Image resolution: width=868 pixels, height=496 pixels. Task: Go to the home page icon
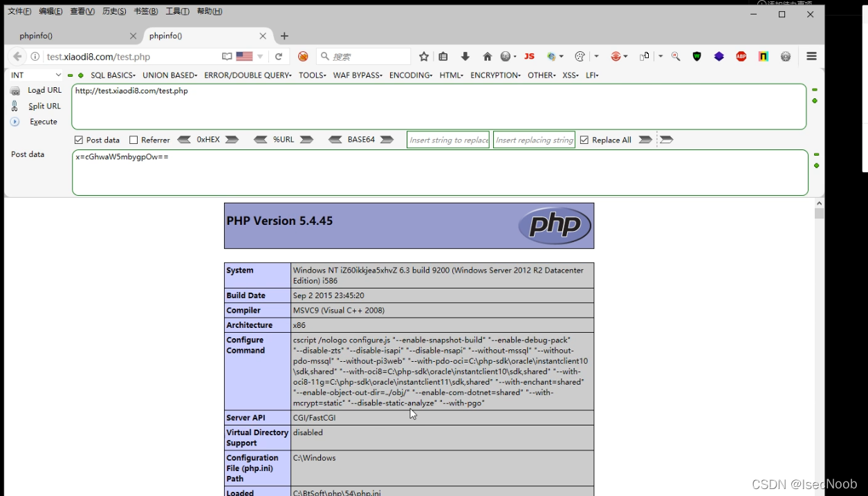(x=487, y=57)
